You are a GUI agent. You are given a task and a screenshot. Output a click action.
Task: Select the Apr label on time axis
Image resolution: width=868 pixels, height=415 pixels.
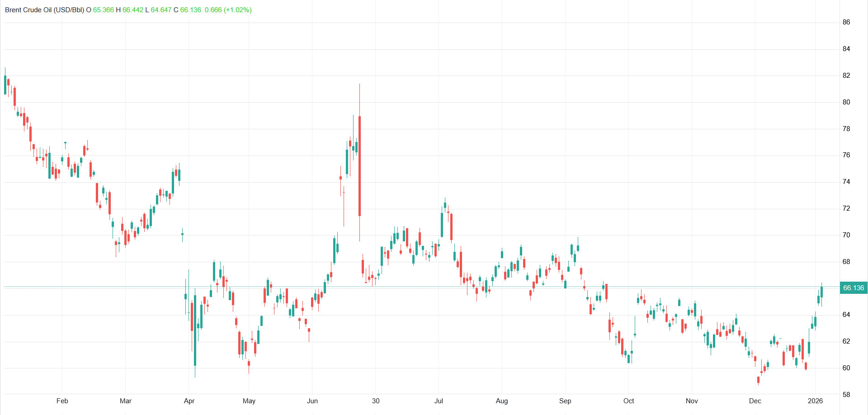click(189, 401)
